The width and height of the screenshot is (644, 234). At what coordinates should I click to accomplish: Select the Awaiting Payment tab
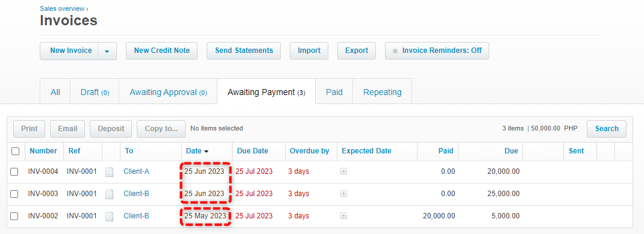[266, 92]
